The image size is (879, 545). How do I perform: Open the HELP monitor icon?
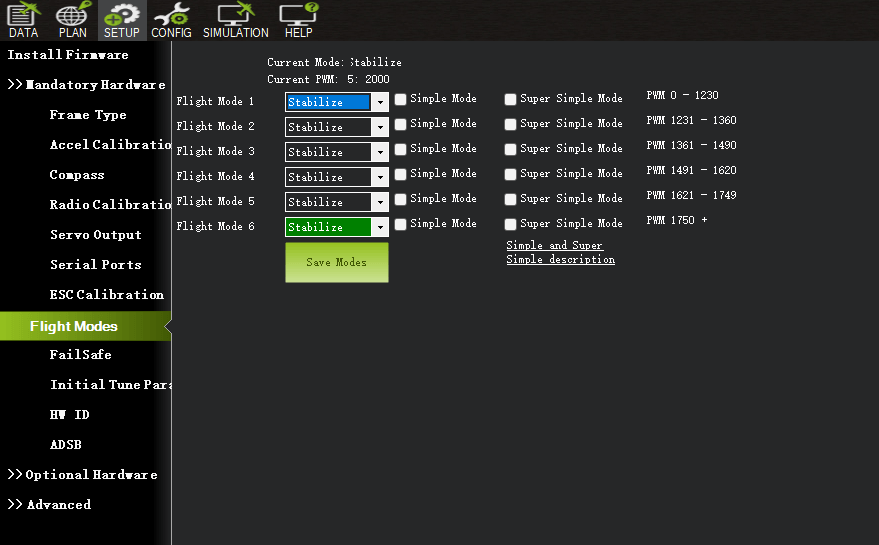pyautogui.click(x=298, y=20)
